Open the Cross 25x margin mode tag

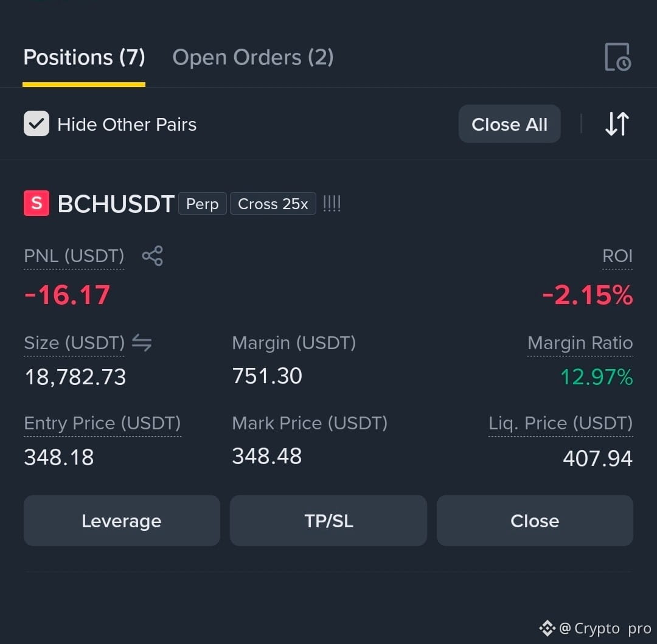coord(273,204)
